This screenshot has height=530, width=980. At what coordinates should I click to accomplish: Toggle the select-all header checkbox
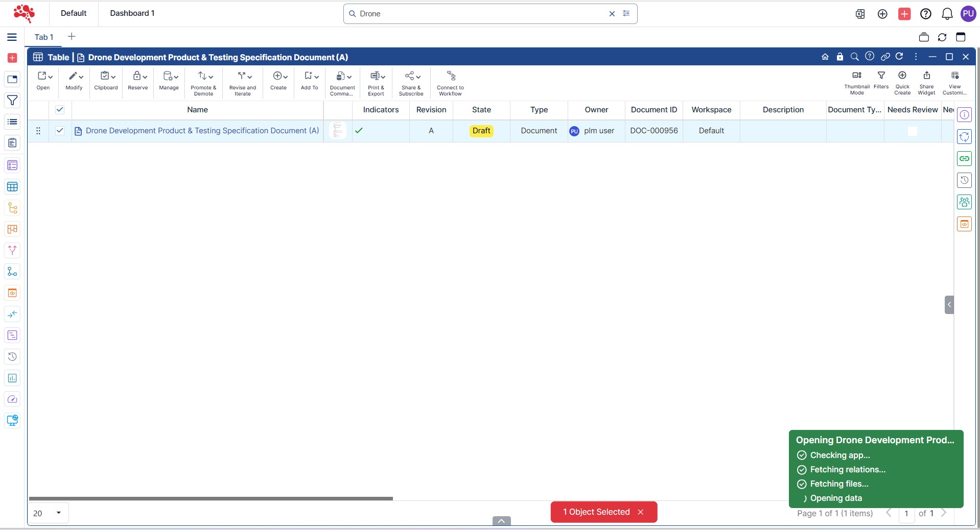pos(60,110)
